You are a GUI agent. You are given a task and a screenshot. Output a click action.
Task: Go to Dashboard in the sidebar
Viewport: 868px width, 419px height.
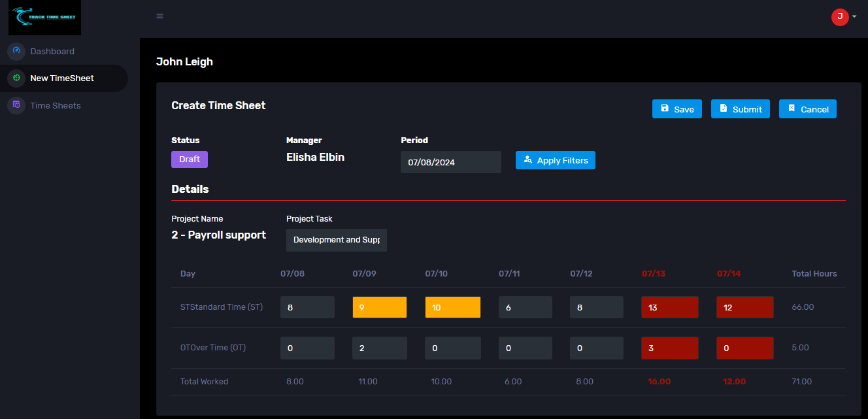(x=52, y=51)
